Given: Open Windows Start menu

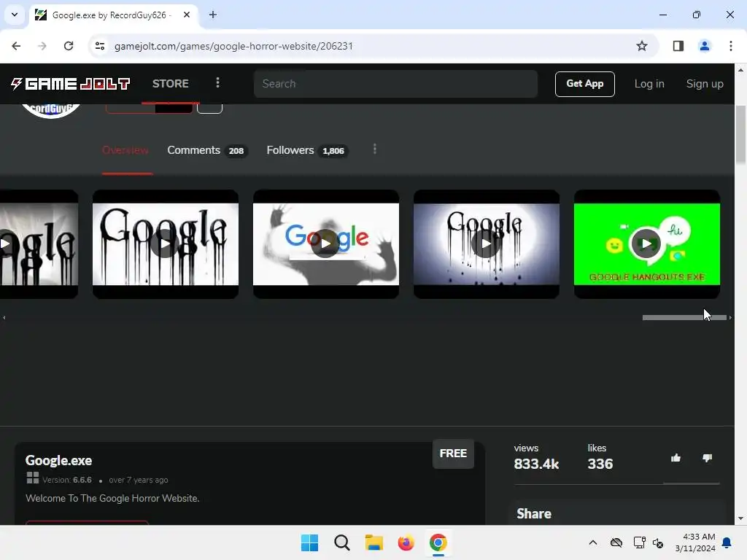Looking at the screenshot, I should (309, 542).
